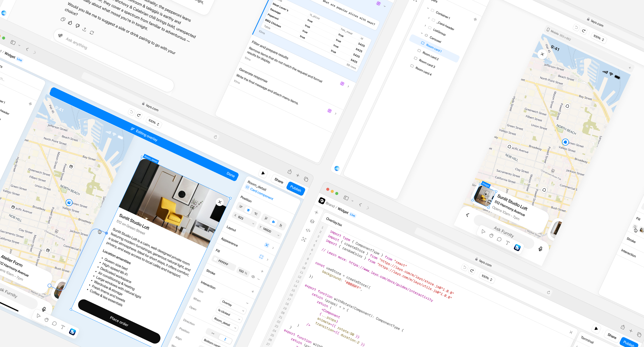644x347 pixels.
Task: Click the blue location pin near Green Street
Action: 565,142
